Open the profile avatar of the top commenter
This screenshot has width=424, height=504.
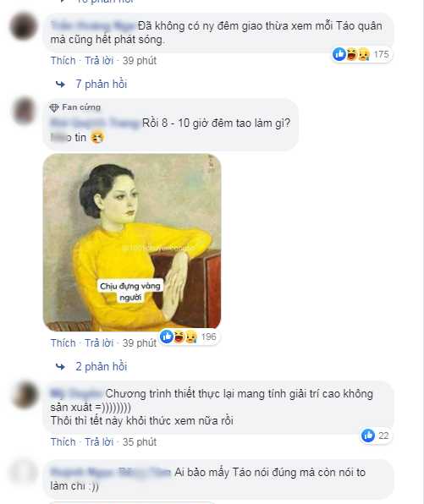coord(23,26)
